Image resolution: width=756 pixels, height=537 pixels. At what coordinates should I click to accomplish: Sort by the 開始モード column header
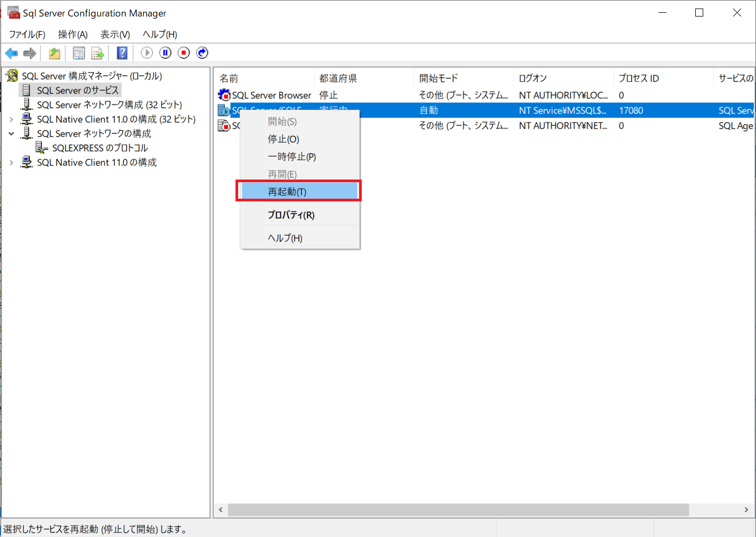(x=464, y=78)
